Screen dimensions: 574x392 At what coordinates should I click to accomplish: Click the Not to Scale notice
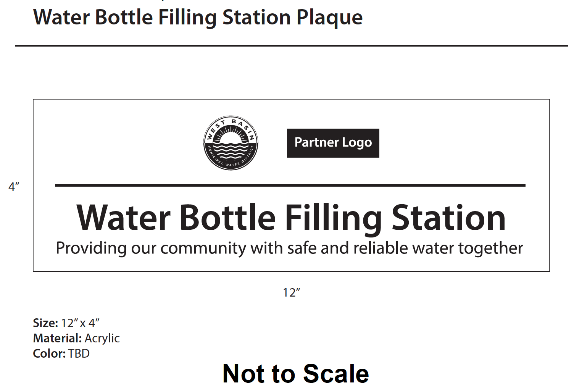coord(296,373)
